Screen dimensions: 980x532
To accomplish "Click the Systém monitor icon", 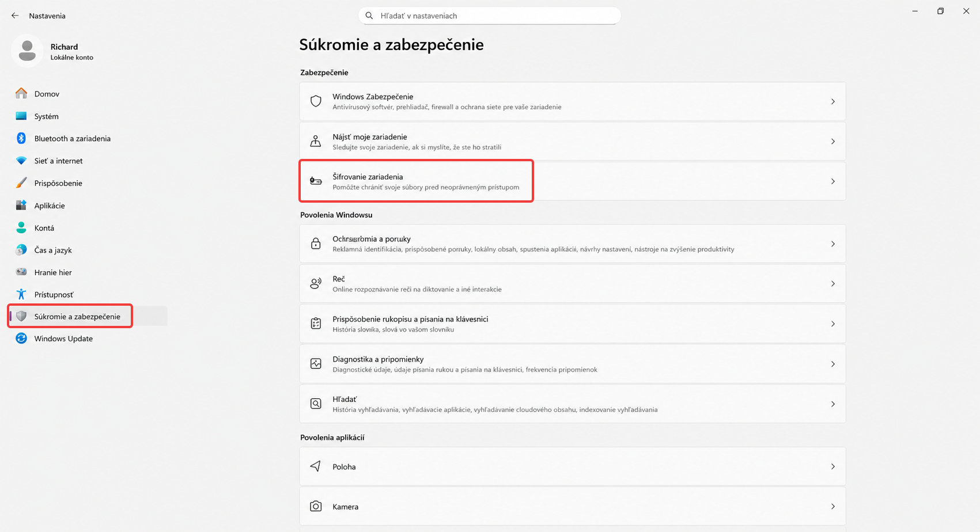I will click(x=21, y=116).
